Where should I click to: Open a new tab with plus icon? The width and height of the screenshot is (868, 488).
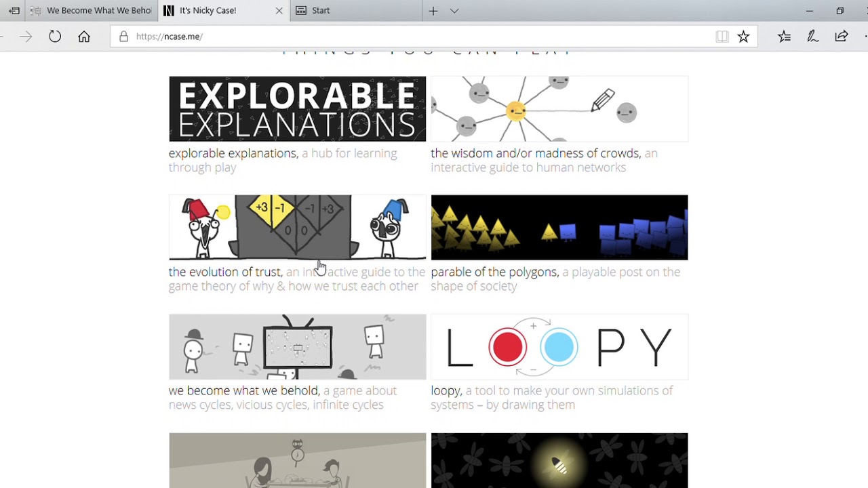coord(433,11)
